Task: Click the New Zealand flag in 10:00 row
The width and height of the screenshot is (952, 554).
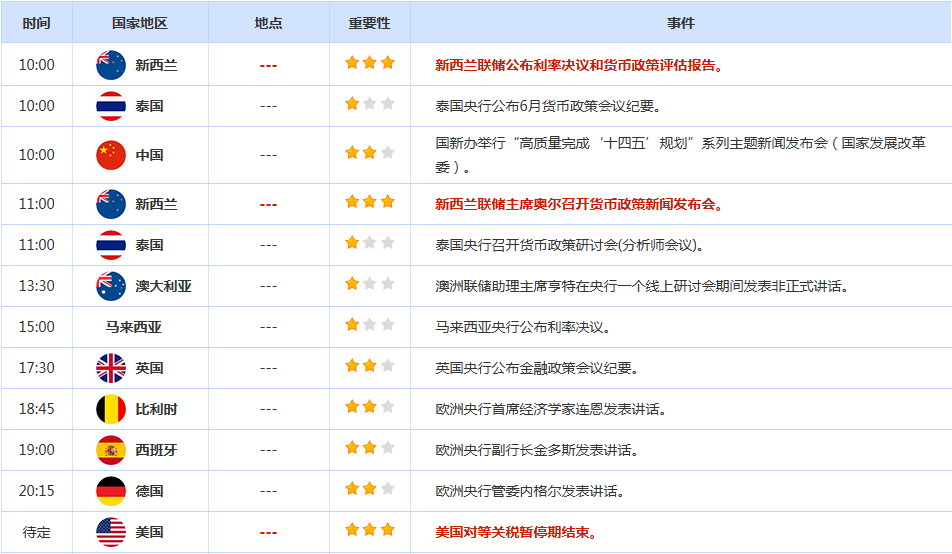Action: (111, 65)
